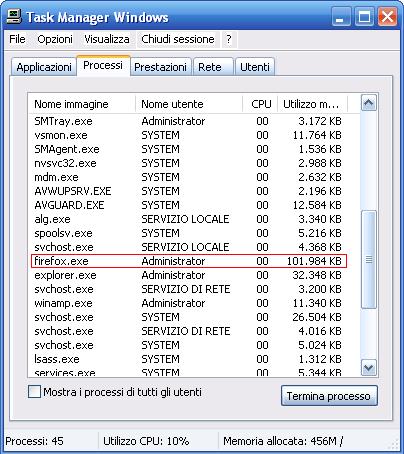Sort processes by CPU column header
Viewport: 404px width, 454px height.
coord(260,104)
